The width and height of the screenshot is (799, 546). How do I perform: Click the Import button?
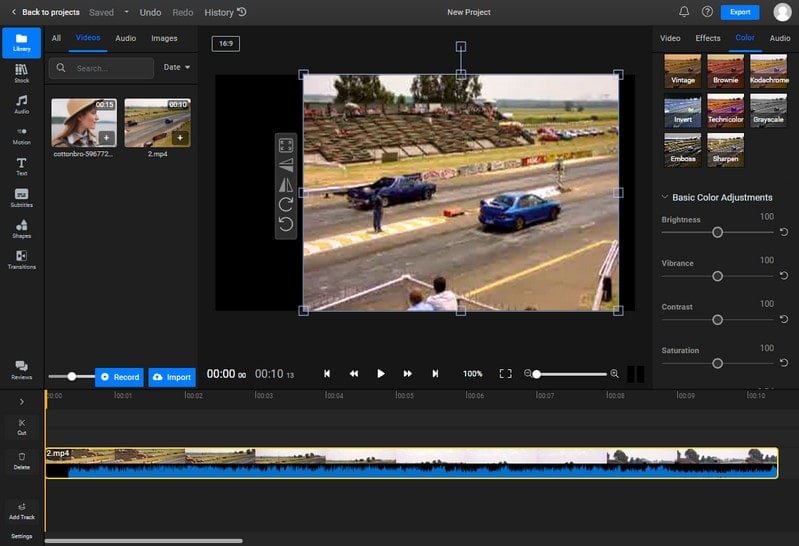click(x=172, y=377)
